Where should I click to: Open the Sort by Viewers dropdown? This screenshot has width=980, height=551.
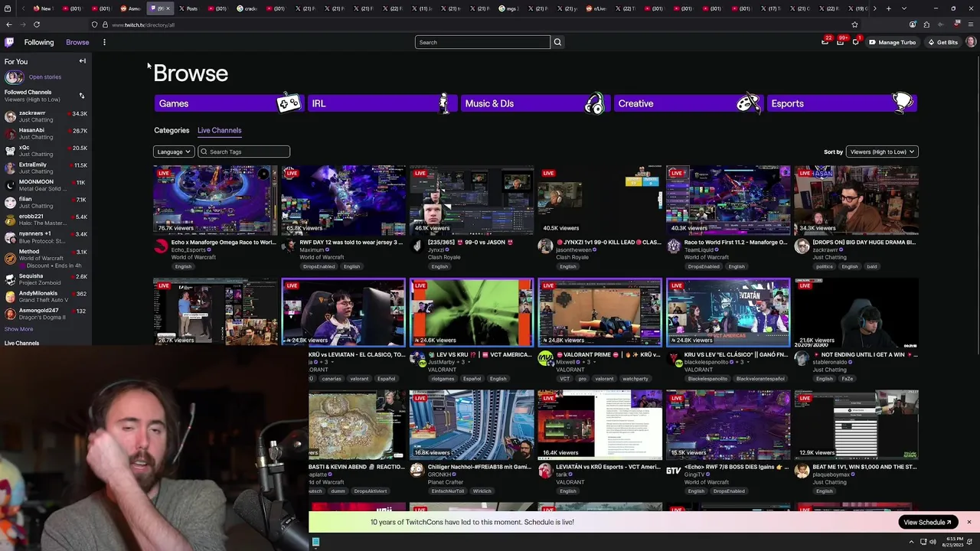[x=882, y=152]
